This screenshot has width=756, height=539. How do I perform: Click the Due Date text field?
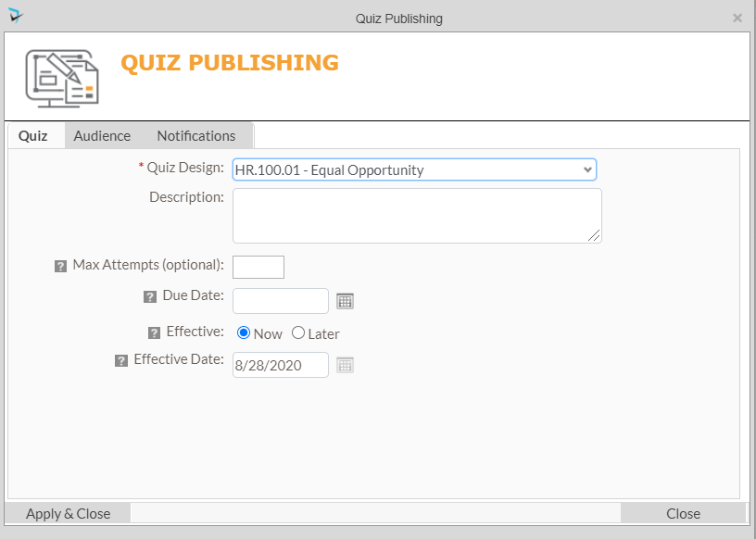[281, 301]
